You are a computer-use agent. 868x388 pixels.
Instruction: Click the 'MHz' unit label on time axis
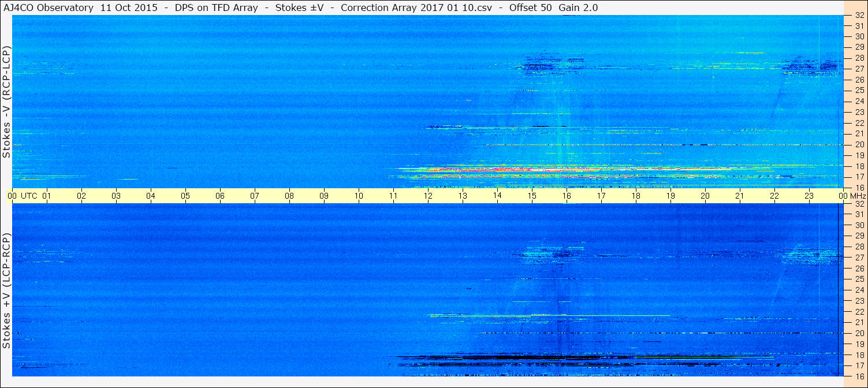click(858, 196)
